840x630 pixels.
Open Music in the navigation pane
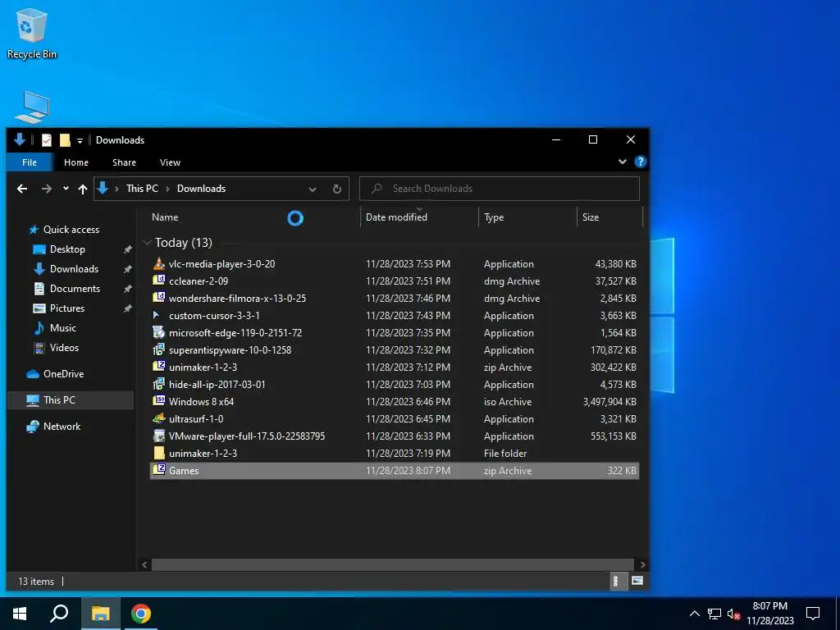62,328
